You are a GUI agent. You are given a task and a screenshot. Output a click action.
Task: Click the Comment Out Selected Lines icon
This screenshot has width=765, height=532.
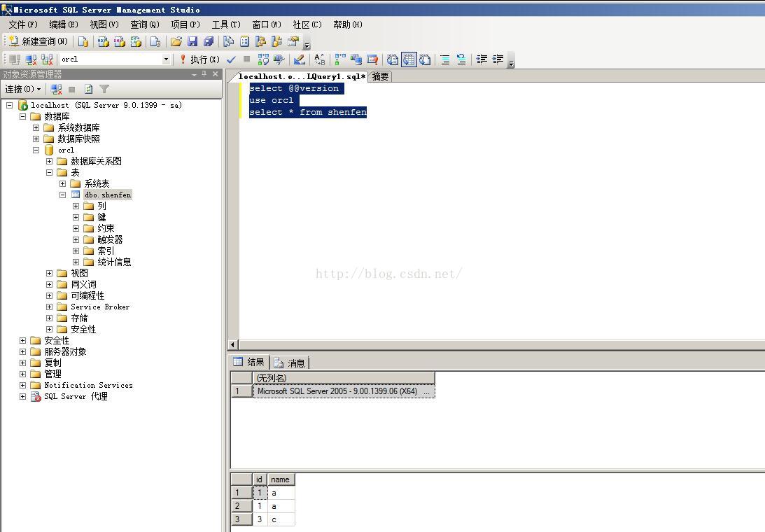445,59
